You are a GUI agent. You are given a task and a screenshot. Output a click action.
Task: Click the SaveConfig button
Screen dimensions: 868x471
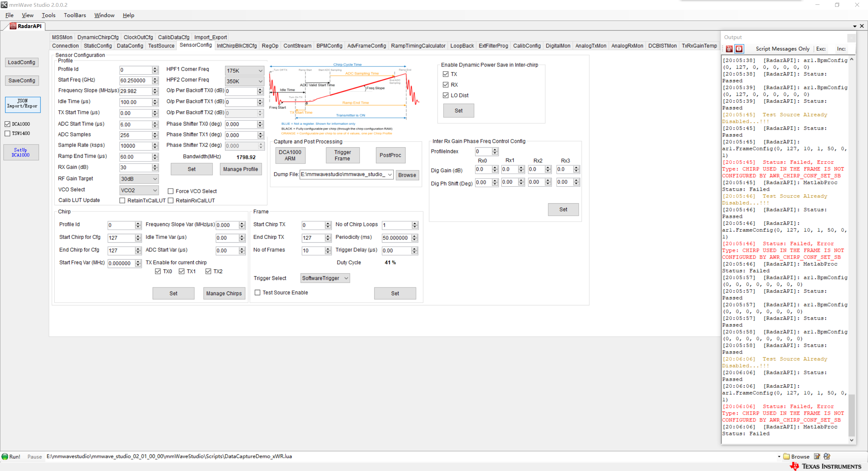pyautogui.click(x=22, y=81)
